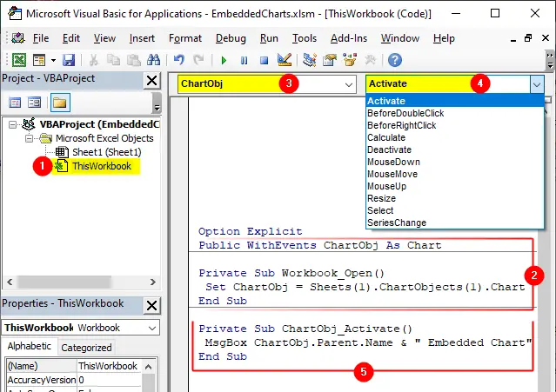Click the Save floppy disk icon
The height and width of the screenshot is (392, 556).
69,60
